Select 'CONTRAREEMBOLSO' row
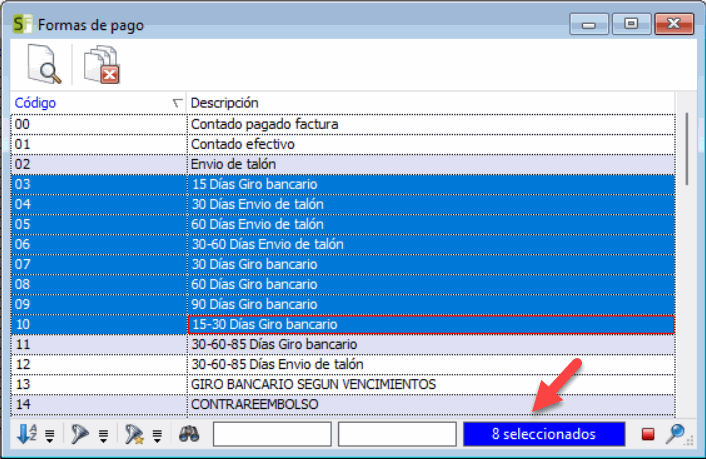The width and height of the screenshot is (706, 459). (x=343, y=404)
